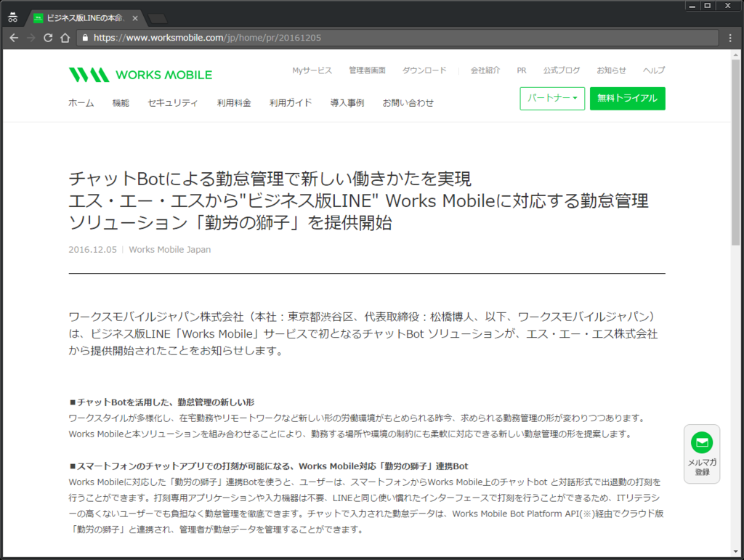Click the Works Mobile Japan author text
The height and width of the screenshot is (560, 744).
coord(170,250)
